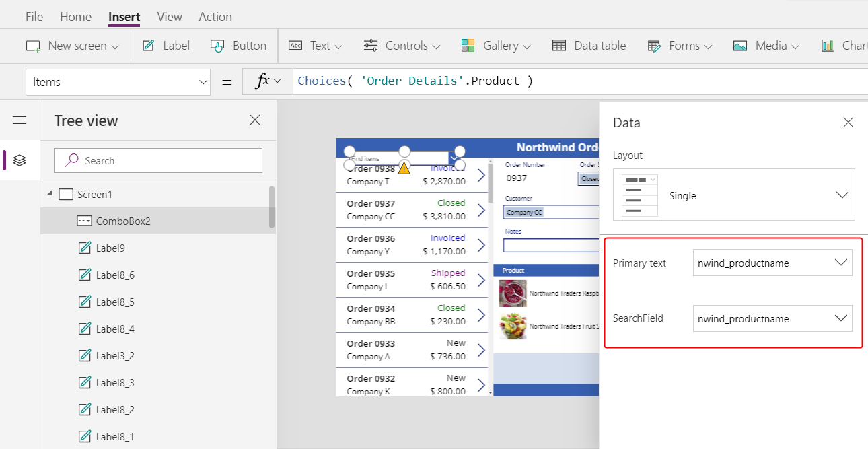Screen dimensions: 868x449
Task: Open the File menu
Action: click(34, 17)
